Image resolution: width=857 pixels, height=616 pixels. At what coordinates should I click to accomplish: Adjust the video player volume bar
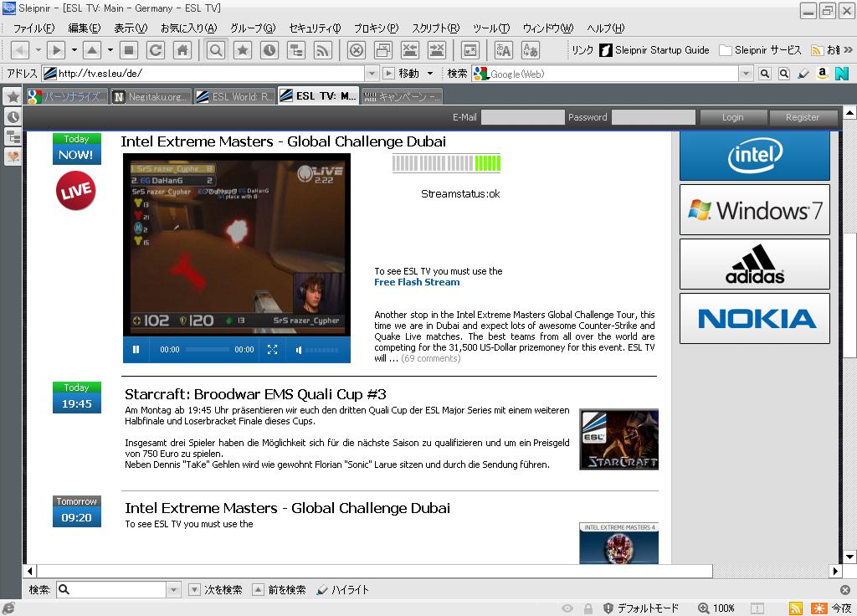tap(321, 349)
